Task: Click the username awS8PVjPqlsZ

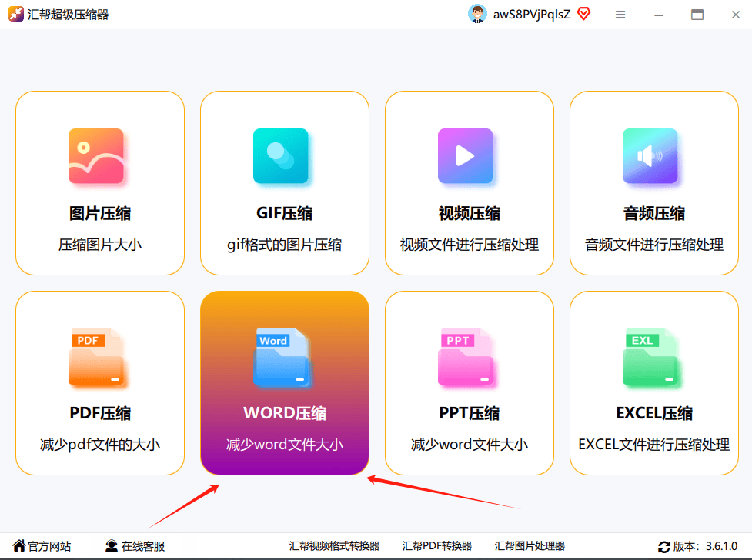Action: click(x=530, y=13)
